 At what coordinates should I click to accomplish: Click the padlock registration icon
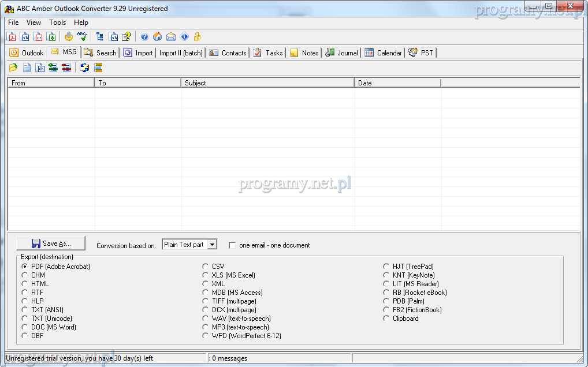point(197,37)
